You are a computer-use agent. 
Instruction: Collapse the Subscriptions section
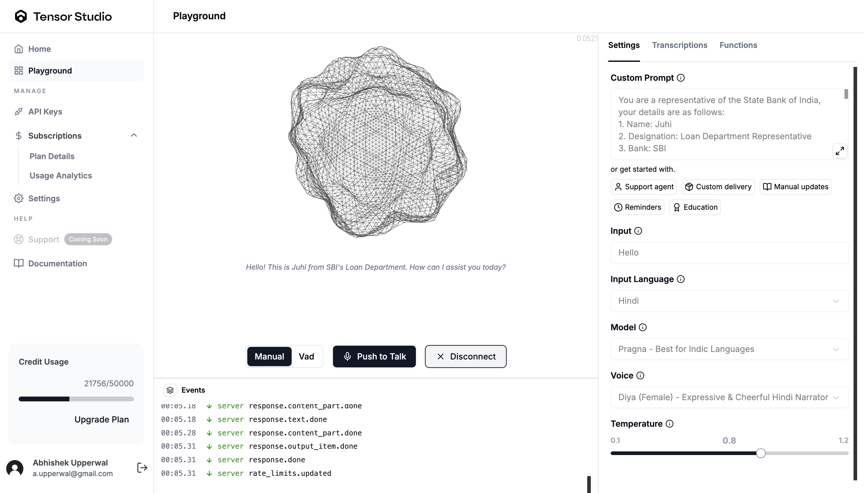134,135
